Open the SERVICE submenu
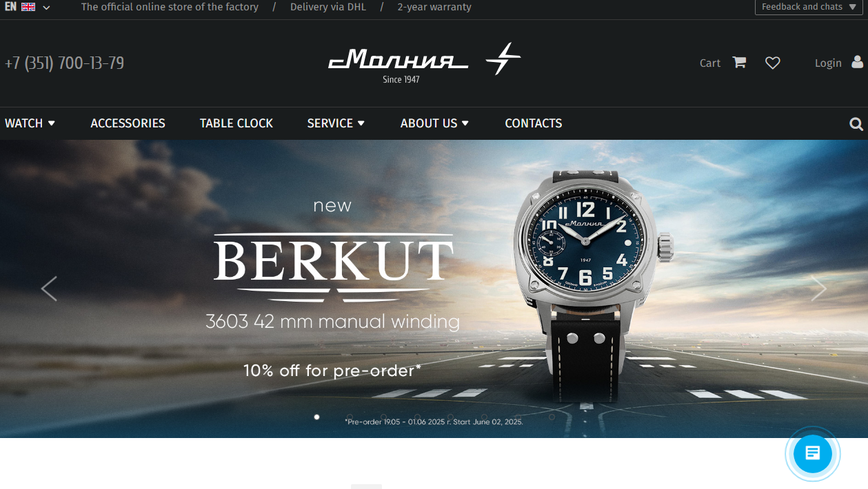 pyautogui.click(x=336, y=123)
